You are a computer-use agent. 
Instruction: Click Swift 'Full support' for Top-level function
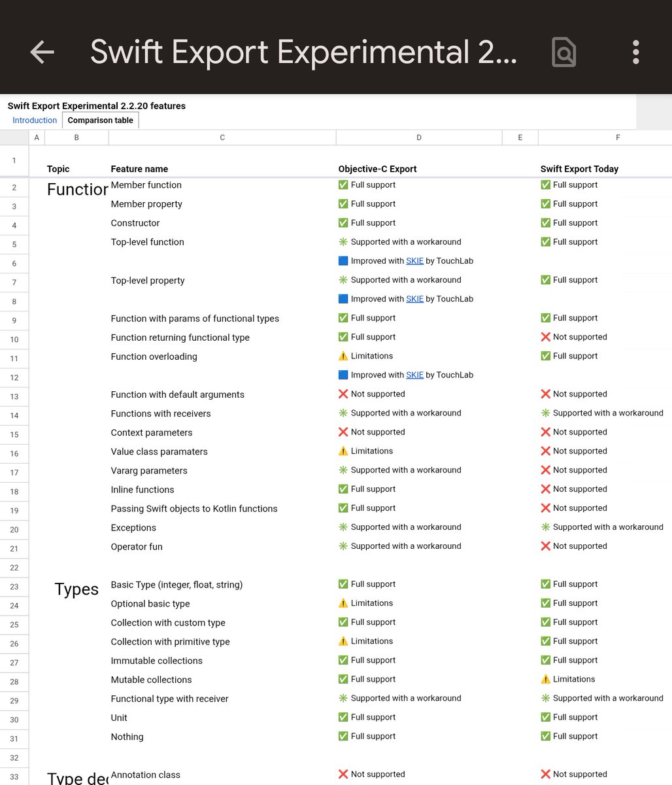pos(569,241)
